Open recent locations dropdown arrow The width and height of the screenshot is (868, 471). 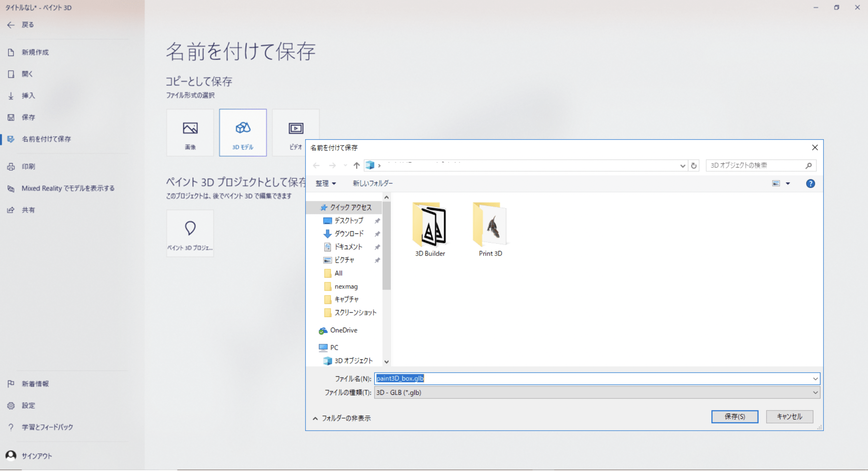(345, 165)
